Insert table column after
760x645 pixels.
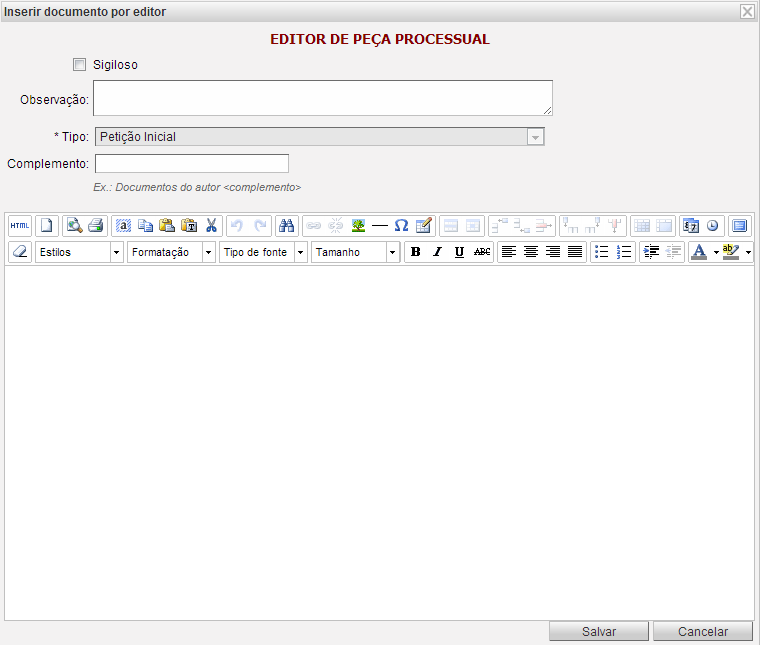(593, 226)
